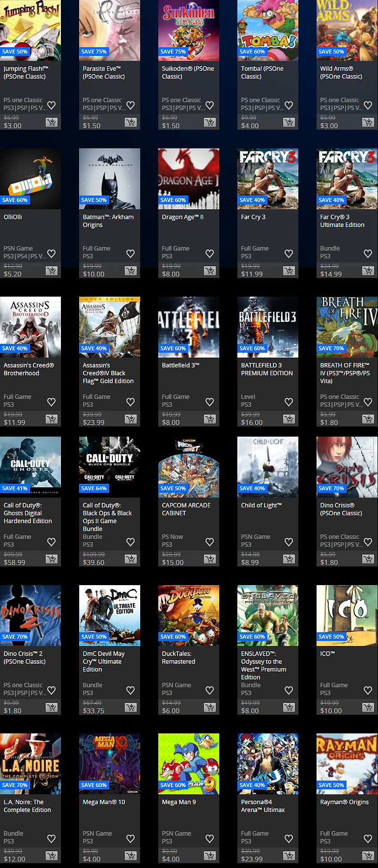Favorite Battlefield 3 using the heart
Image resolution: width=378 pixels, height=868 pixels.
pyautogui.click(x=209, y=402)
